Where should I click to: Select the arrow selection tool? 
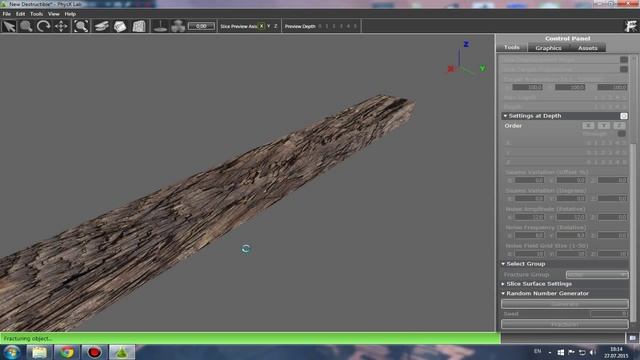coord(9,26)
